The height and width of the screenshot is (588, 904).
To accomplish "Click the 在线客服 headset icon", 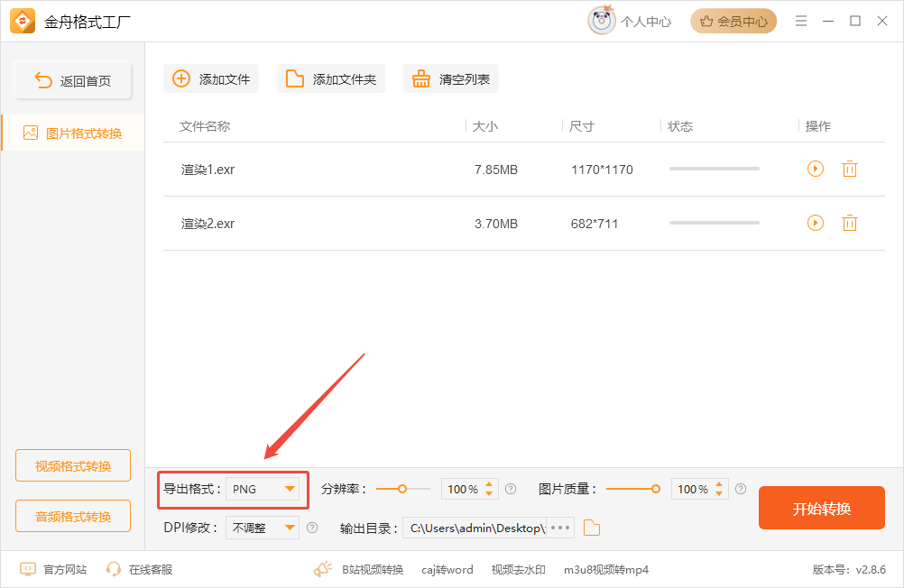I will (114, 570).
